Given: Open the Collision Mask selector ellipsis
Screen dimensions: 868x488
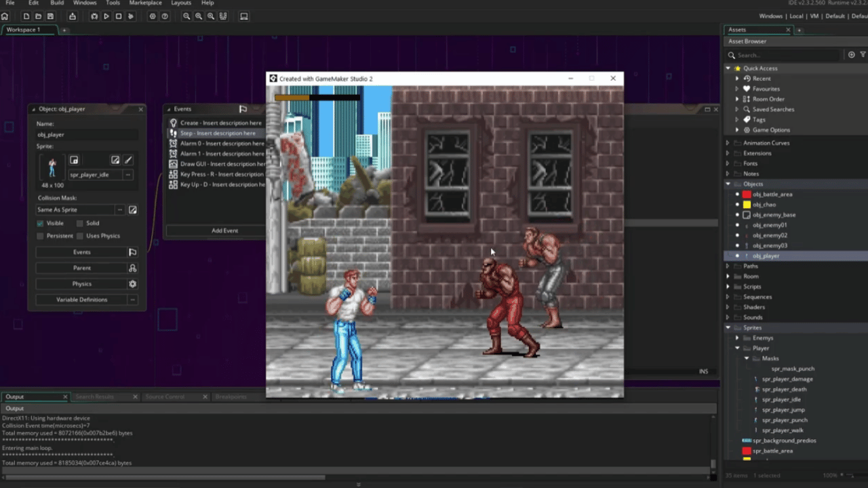Looking at the screenshot, I should (120, 210).
